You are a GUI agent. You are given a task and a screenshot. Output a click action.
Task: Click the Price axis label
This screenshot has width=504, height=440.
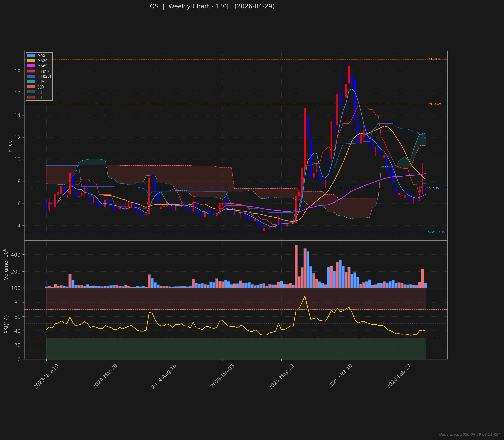coord(10,146)
